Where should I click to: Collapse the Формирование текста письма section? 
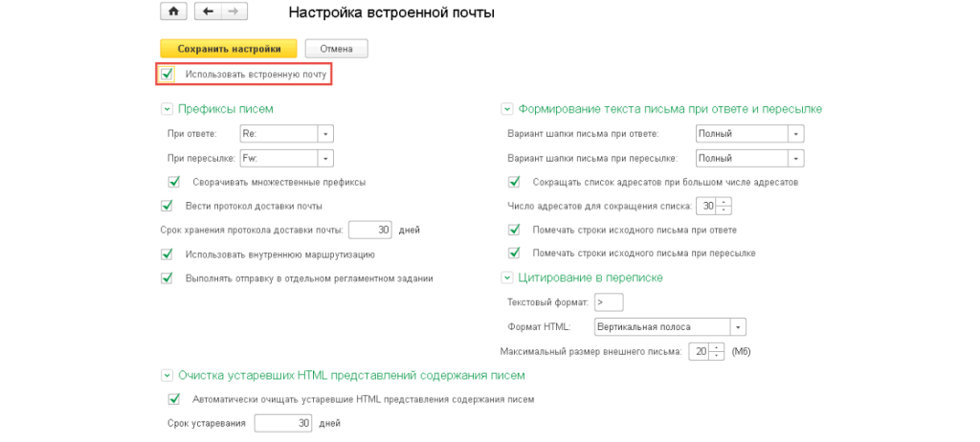(506, 109)
